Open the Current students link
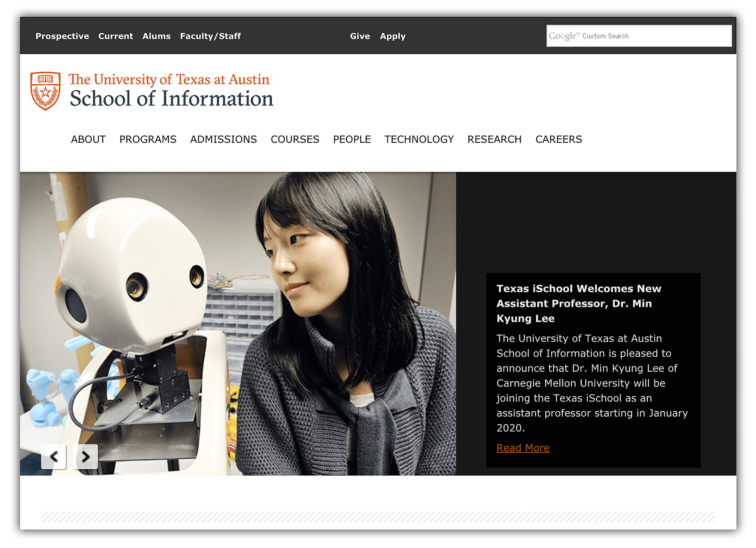The height and width of the screenshot is (548, 756). (116, 36)
